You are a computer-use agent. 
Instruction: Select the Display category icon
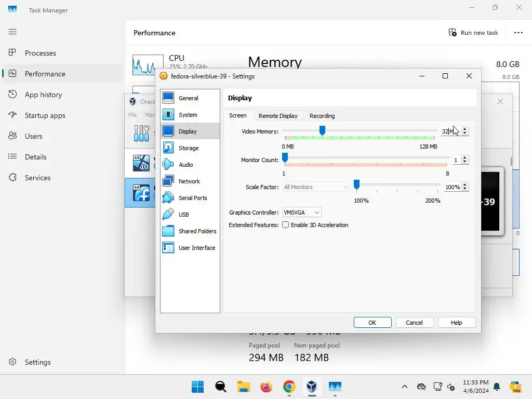pos(168,131)
